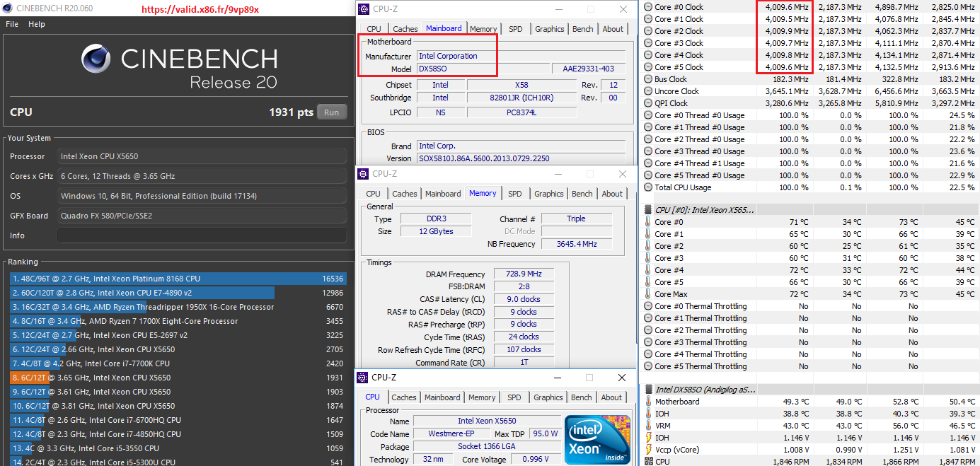Image resolution: width=980 pixels, height=466 pixels.
Task: Click the Run button for CPU test
Action: tap(332, 112)
